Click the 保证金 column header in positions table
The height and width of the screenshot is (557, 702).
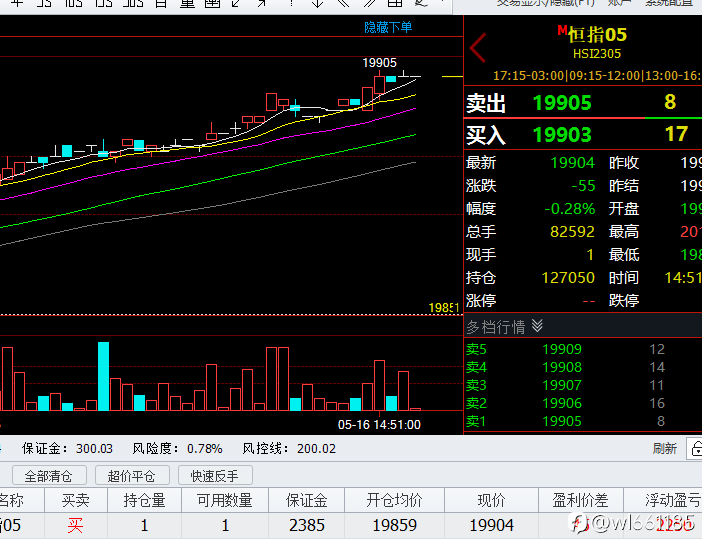point(307,500)
